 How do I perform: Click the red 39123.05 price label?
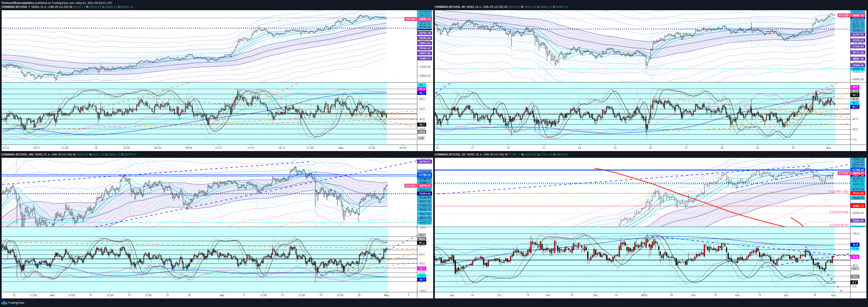click(x=858, y=193)
